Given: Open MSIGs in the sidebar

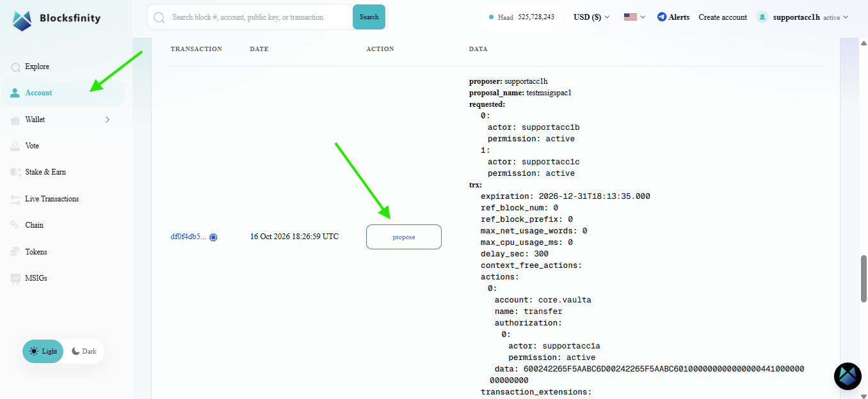Looking at the screenshot, I should point(36,278).
